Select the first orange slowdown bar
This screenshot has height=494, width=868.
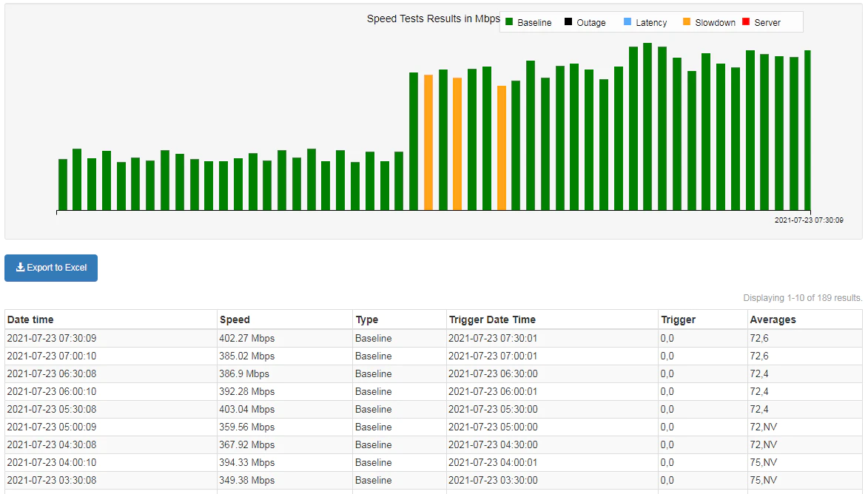428,143
